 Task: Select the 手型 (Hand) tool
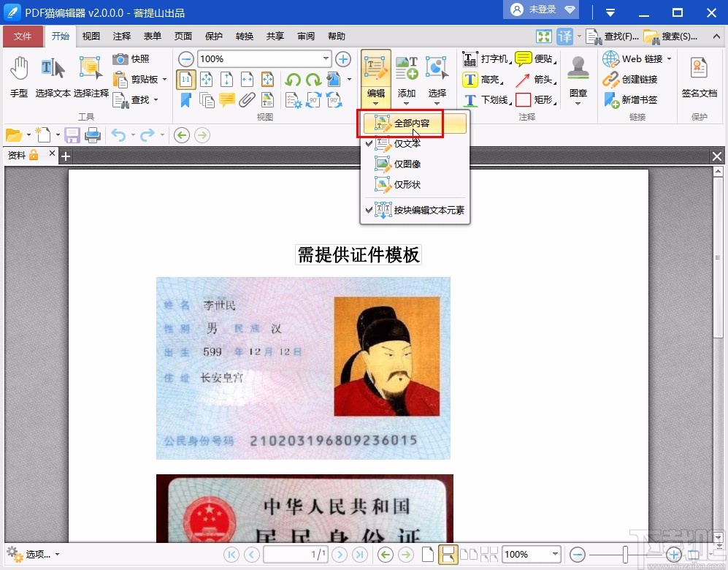pyautogui.click(x=19, y=77)
